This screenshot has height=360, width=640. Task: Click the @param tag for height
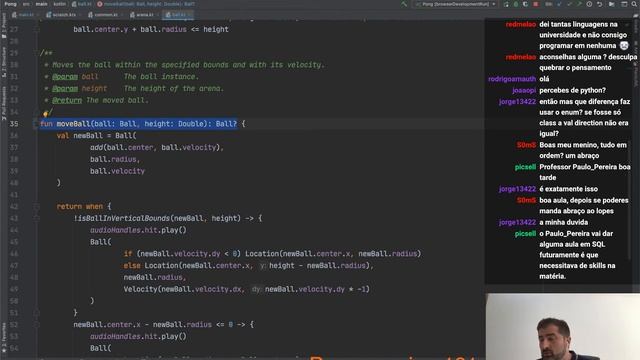tap(65, 88)
